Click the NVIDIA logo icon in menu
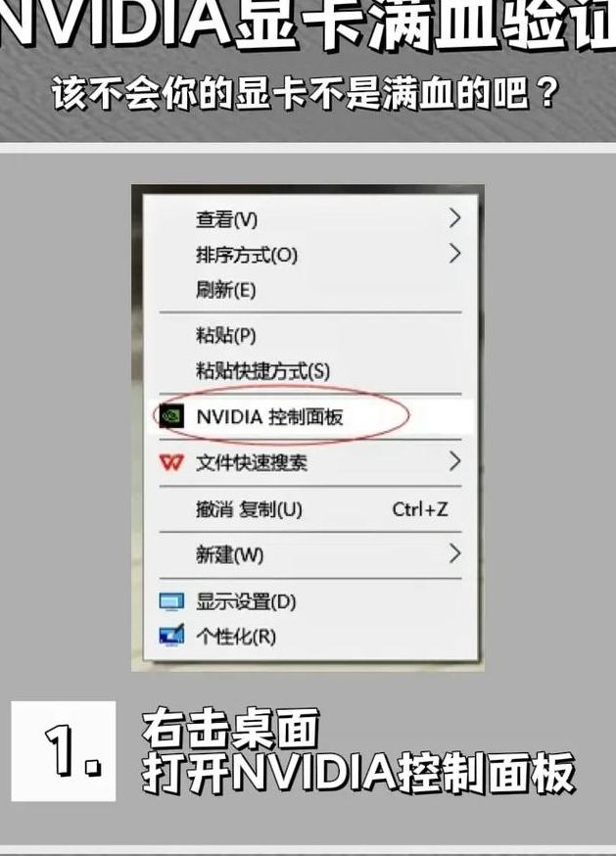Viewport: 616px width, 856px height. (170, 416)
